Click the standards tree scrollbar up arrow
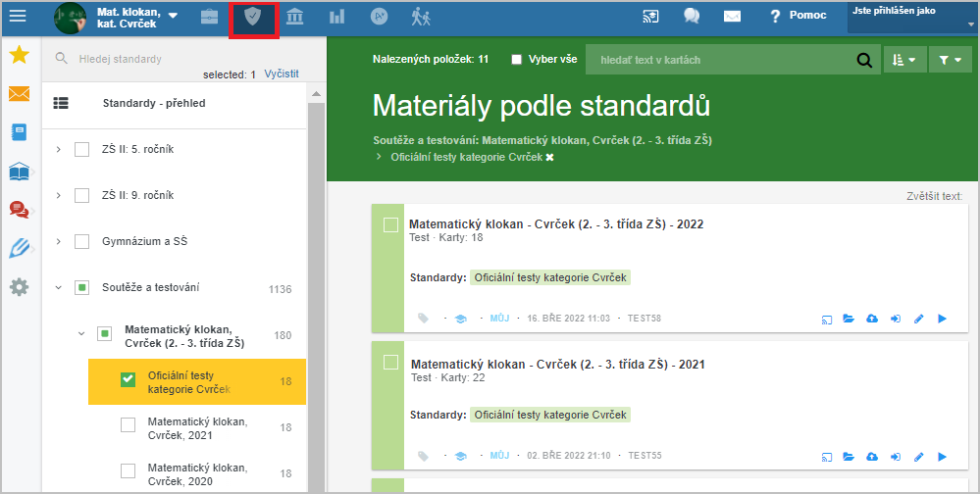Viewport: 980px width, 494px height. 316,94
